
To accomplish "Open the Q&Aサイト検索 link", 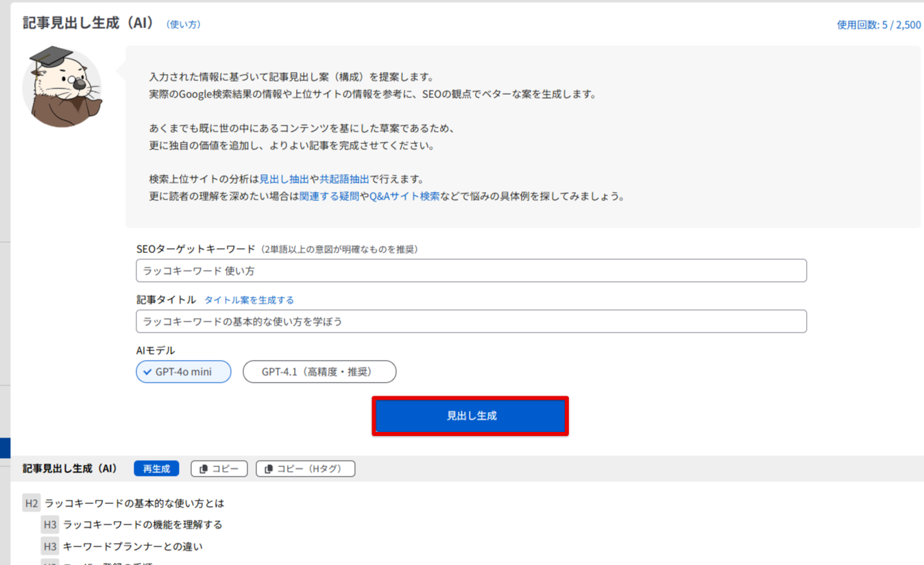I will tap(404, 196).
